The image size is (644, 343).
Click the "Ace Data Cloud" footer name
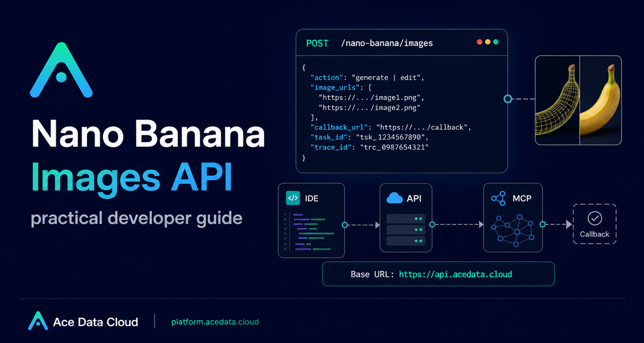96,322
